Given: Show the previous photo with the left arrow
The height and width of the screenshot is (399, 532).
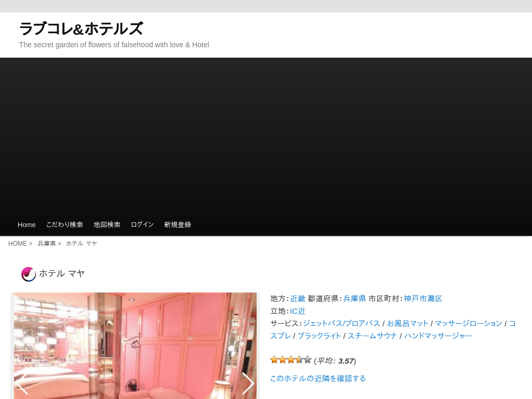Looking at the screenshot, I should pos(22,383).
